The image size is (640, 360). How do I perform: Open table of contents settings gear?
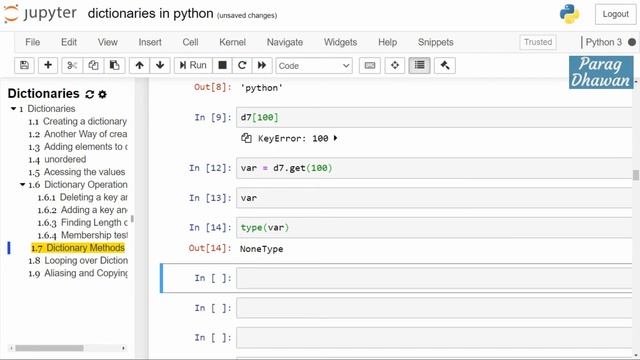click(x=102, y=94)
